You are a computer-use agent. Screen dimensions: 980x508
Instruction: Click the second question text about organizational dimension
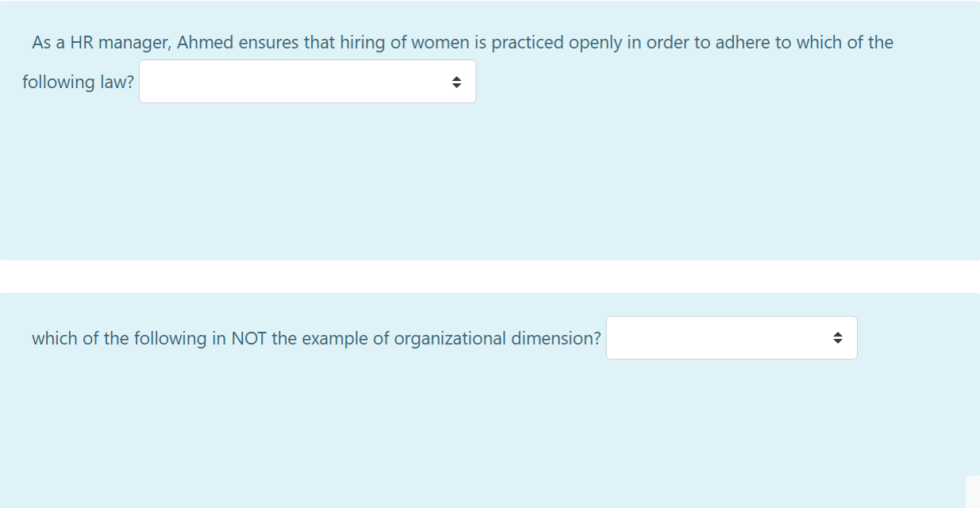315,337
